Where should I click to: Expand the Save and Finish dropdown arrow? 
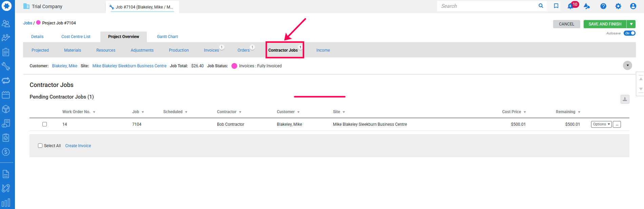[631, 24]
